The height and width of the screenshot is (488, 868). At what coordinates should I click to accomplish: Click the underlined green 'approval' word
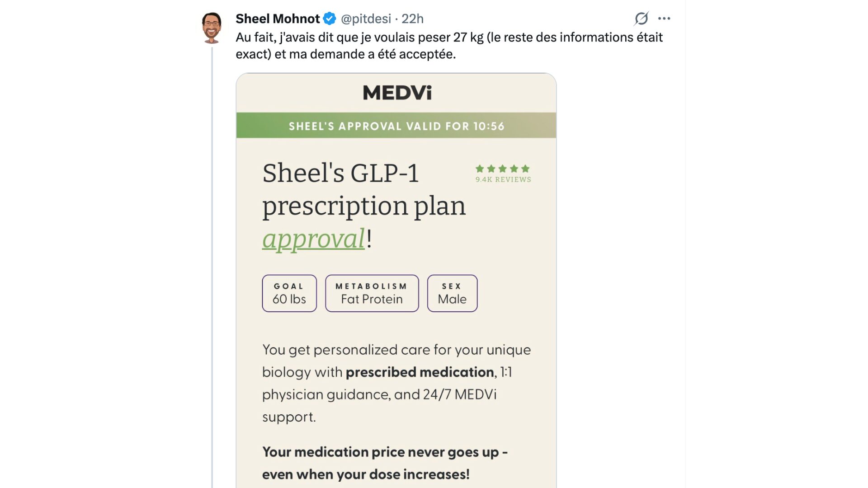pos(313,239)
